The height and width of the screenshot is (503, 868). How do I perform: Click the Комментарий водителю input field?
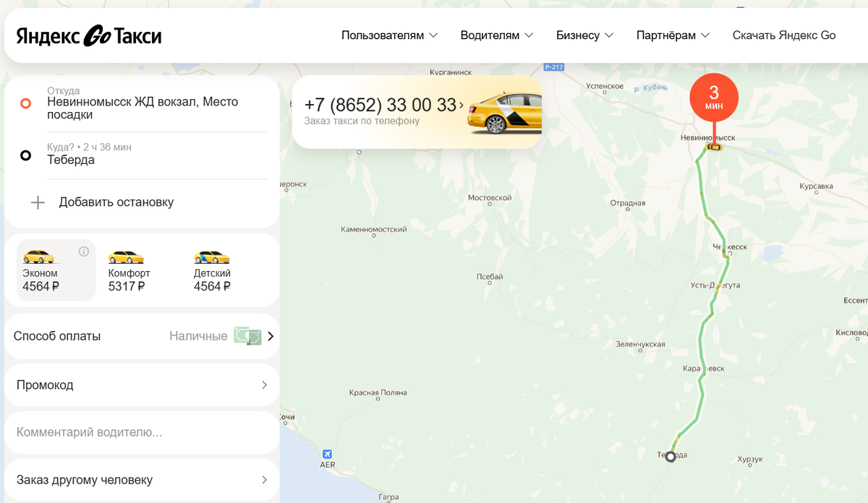tap(142, 433)
